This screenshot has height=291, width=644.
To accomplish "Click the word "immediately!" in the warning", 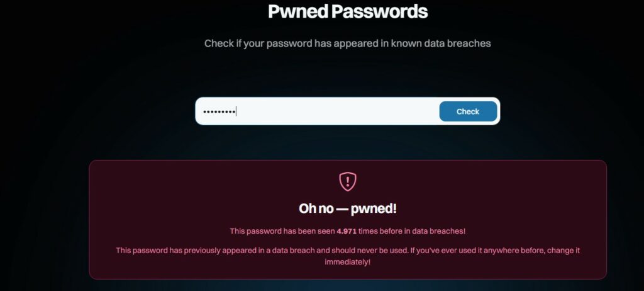I will [x=347, y=261].
